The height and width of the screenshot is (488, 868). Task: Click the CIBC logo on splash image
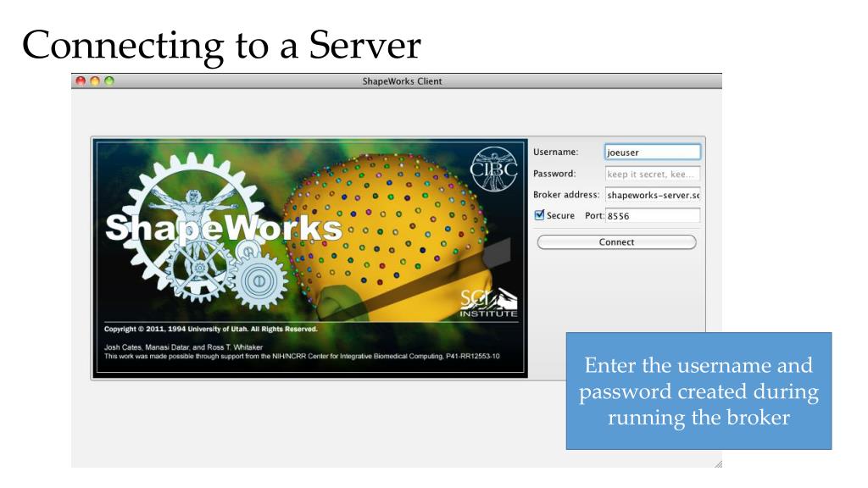(x=494, y=169)
